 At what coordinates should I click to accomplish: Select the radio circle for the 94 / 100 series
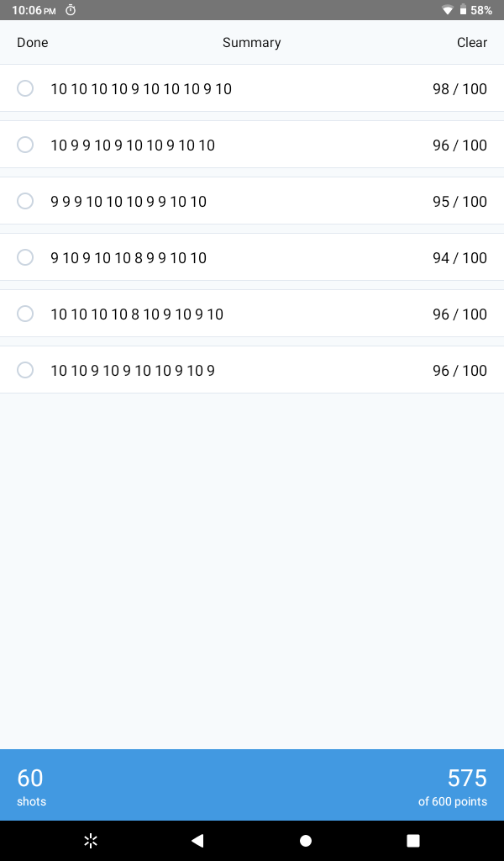tap(25, 257)
